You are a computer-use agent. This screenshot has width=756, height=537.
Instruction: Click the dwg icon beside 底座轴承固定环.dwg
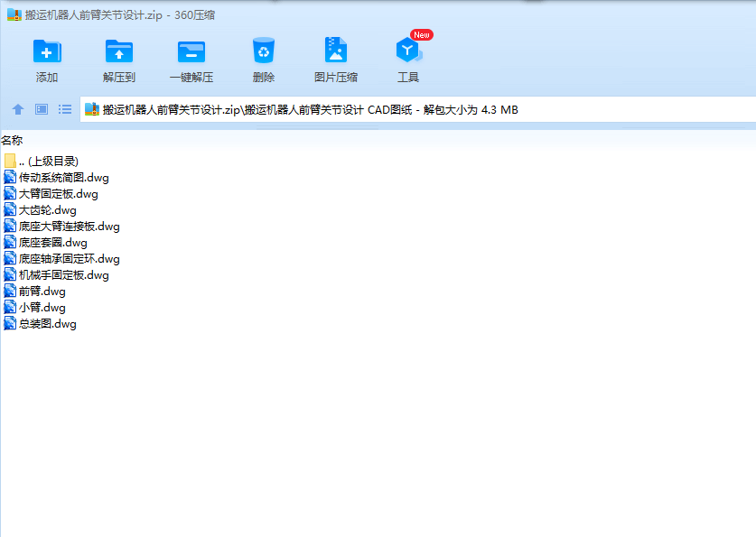(10, 259)
